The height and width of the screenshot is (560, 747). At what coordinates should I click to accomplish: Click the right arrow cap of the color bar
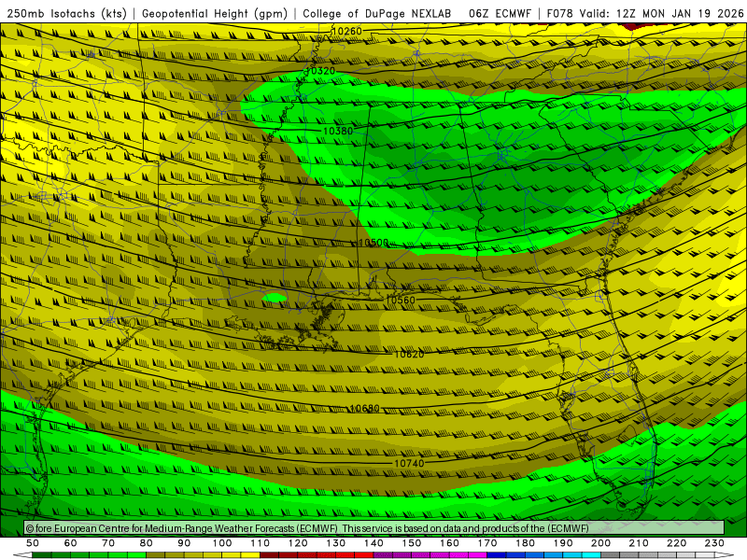coord(725,555)
